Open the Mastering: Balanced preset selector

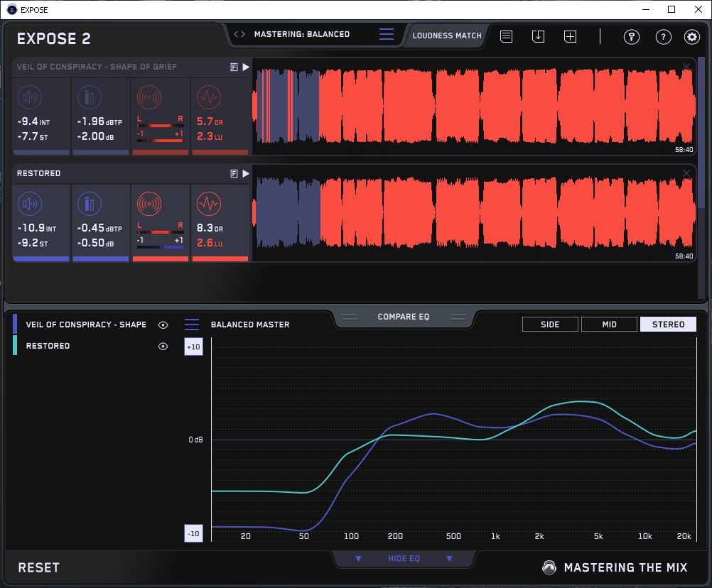tap(301, 34)
